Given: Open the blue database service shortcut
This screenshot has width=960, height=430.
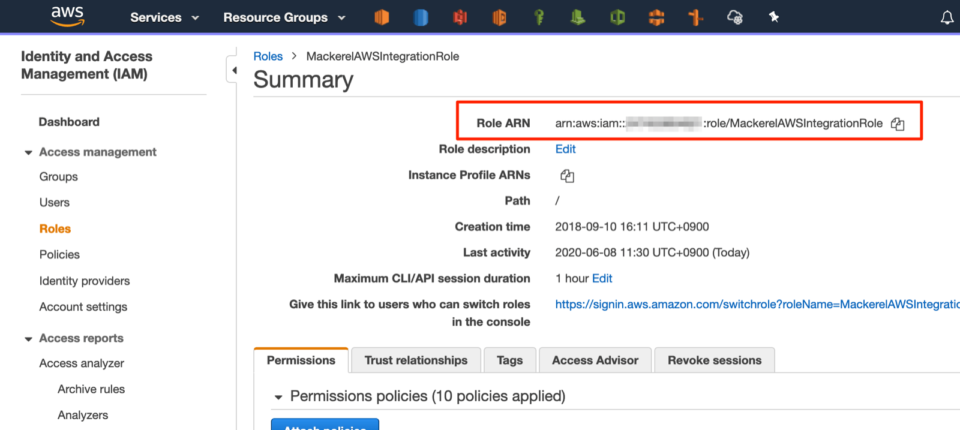Looking at the screenshot, I should point(420,17).
